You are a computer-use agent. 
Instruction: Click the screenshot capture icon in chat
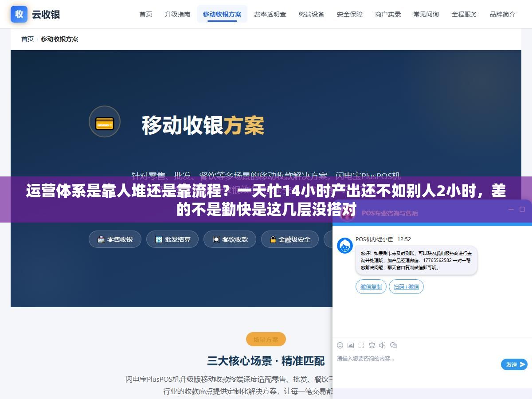(361, 345)
